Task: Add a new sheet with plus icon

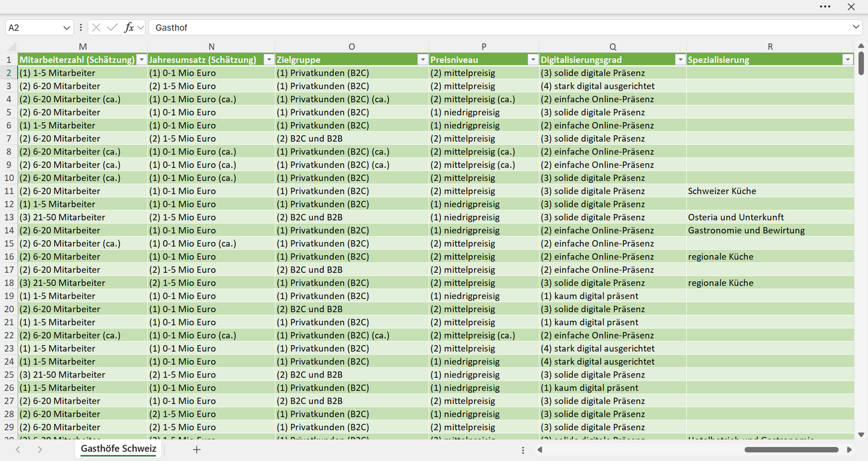Action: coord(196,450)
